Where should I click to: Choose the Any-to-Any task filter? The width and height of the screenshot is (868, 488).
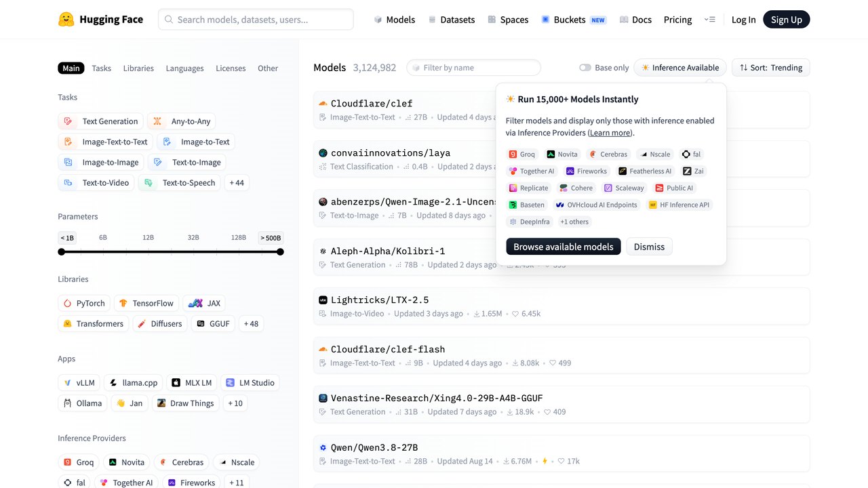182,121
